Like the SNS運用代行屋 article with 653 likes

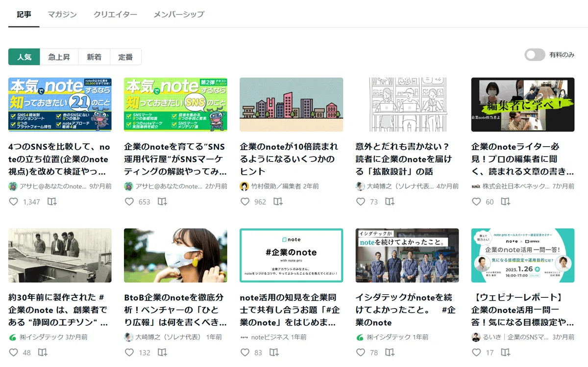click(129, 202)
